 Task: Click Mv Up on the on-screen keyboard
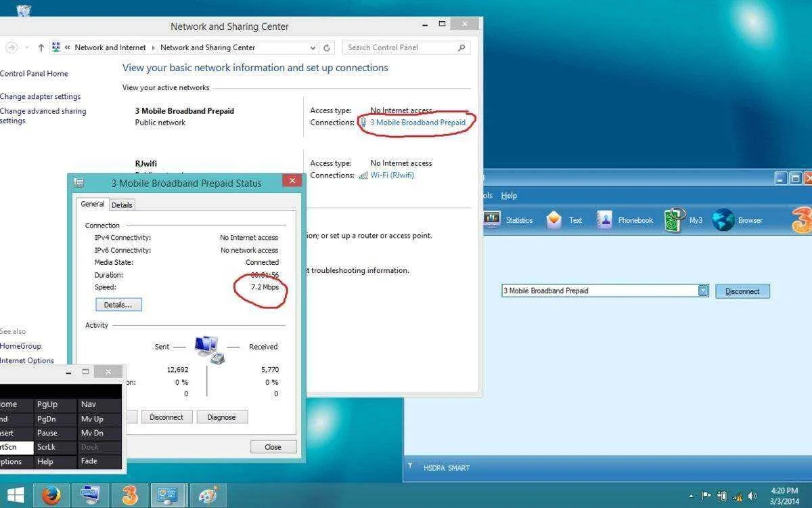pos(99,419)
